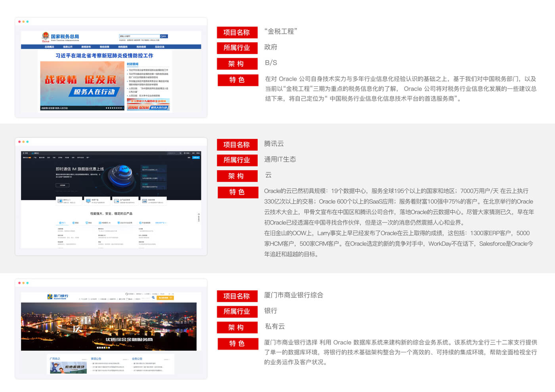Select the architecture value 私有云
The width and height of the screenshot is (555, 392).
click(x=275, y=326)
